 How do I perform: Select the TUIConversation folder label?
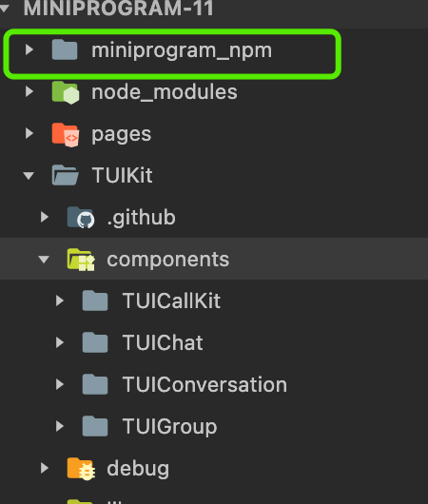pyautogui.click(x=204, y=384)
